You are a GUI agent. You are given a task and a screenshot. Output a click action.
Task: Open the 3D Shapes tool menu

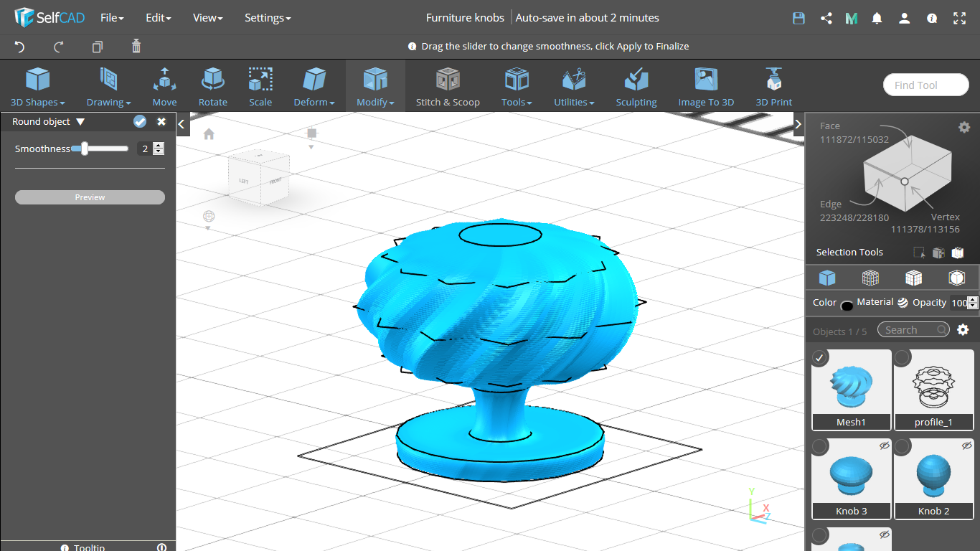[37, 86]
